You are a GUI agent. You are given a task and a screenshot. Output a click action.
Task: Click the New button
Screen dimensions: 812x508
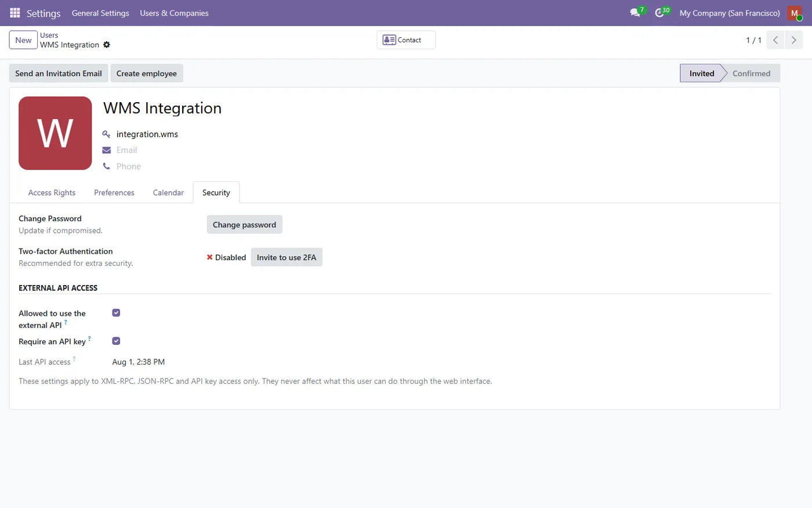pos(23,40)
